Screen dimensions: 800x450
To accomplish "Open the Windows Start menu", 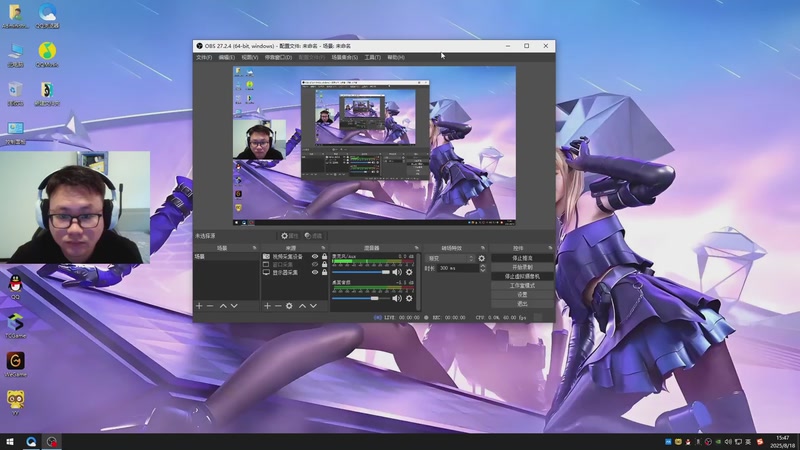I will click(x=10, y=442).
